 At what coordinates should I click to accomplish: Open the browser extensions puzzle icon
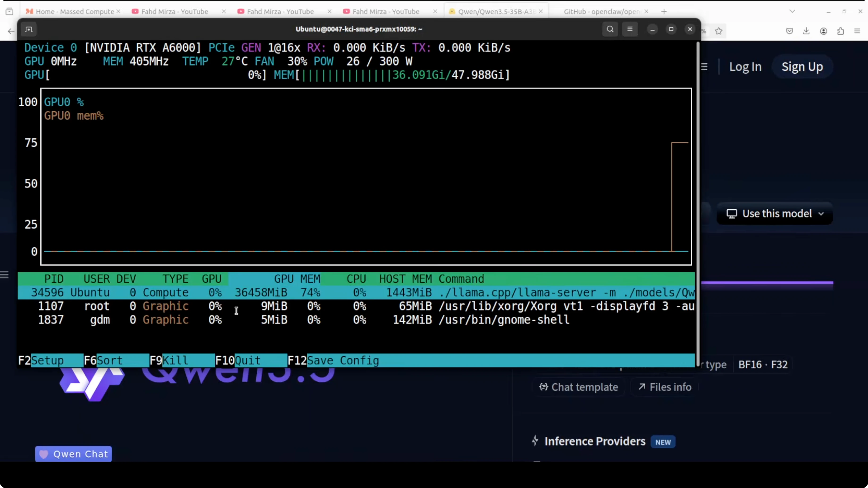tap(840, 31)
